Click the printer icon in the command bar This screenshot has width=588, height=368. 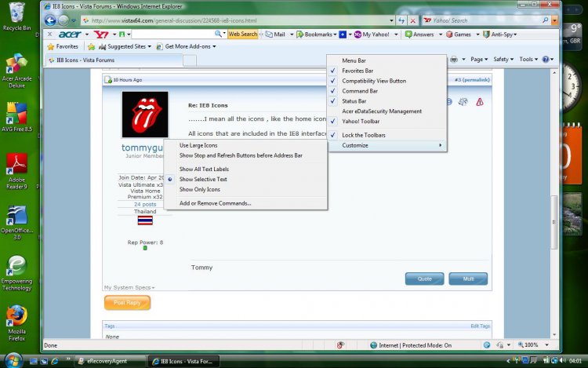[x=454, y=60]
